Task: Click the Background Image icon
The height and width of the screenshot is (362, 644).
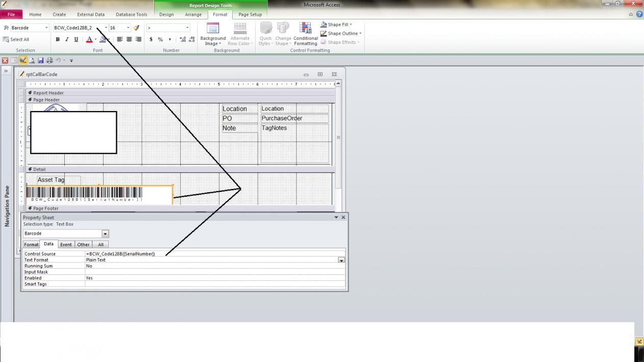Action: click(213, 28)
